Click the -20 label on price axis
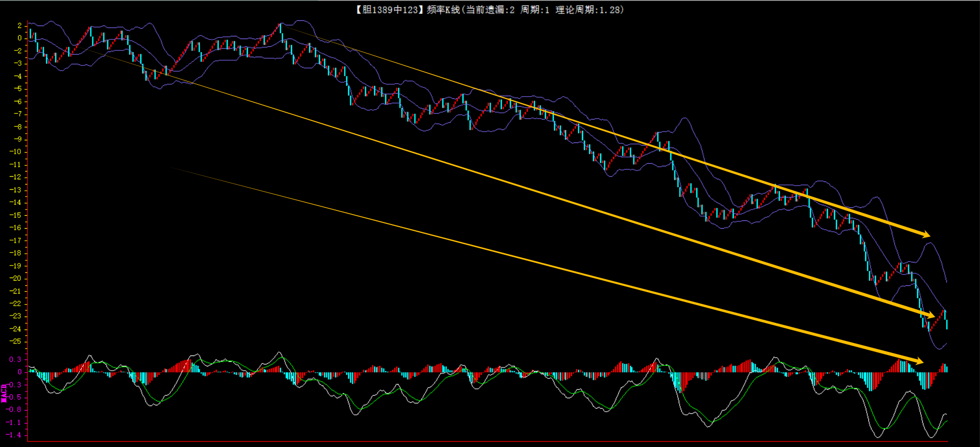The height and width of the screenshot is (447, 980). tap(16, 279)
